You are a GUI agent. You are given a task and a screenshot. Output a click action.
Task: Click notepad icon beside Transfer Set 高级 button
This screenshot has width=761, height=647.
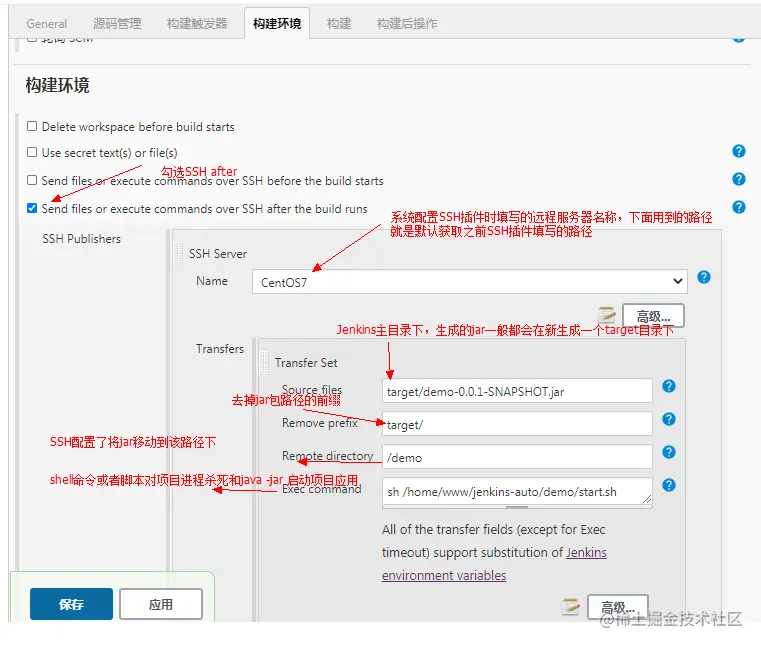pos(571,606)
